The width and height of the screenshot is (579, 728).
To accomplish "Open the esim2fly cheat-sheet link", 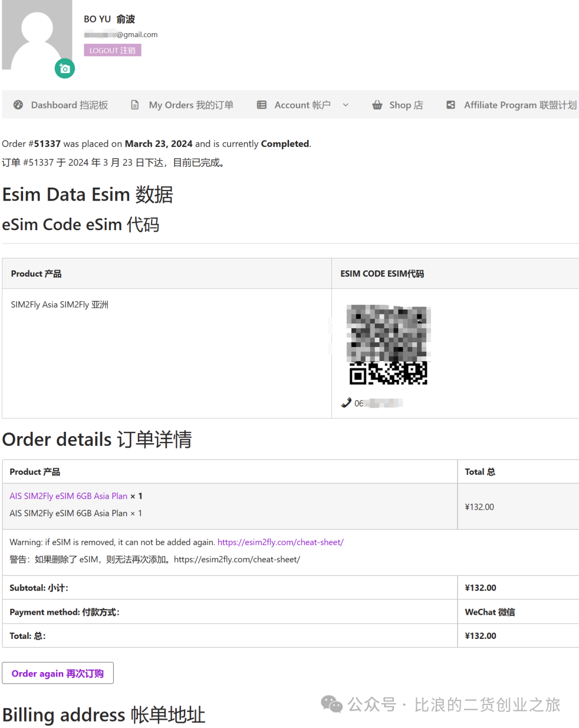I will tap(280, 542).
